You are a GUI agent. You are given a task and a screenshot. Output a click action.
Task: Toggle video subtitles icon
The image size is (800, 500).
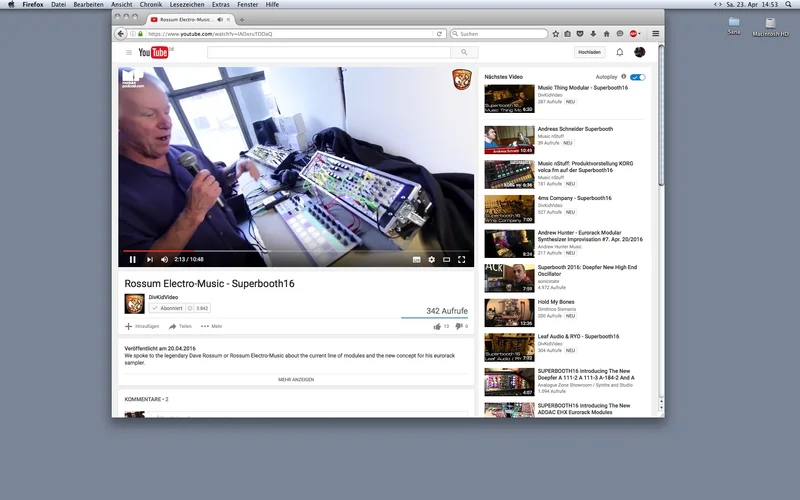pos(416,260)
